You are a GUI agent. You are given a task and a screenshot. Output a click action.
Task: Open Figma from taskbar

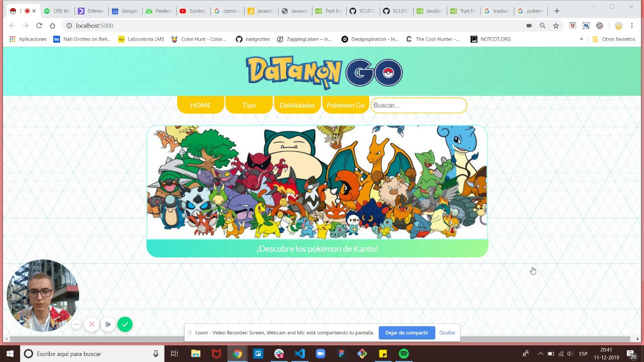click(341, 353)
